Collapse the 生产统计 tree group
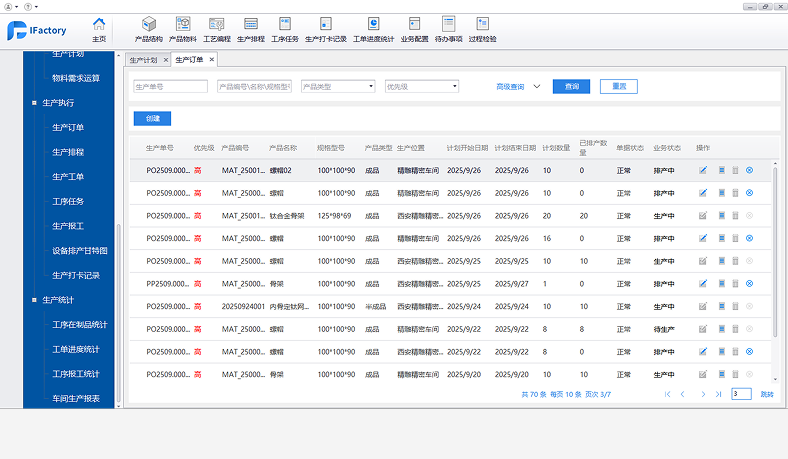This screenshot has height=459, width=788. (x=34, y=300)
